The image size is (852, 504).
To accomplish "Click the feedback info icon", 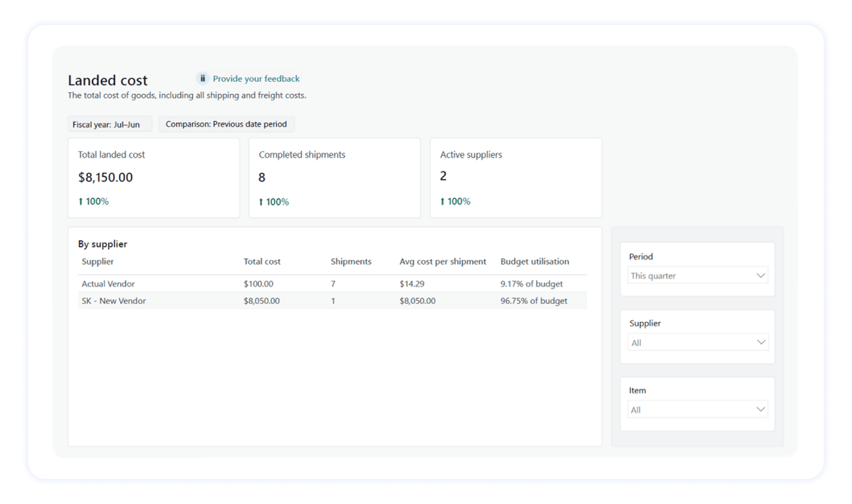I will tap(203, 78).
